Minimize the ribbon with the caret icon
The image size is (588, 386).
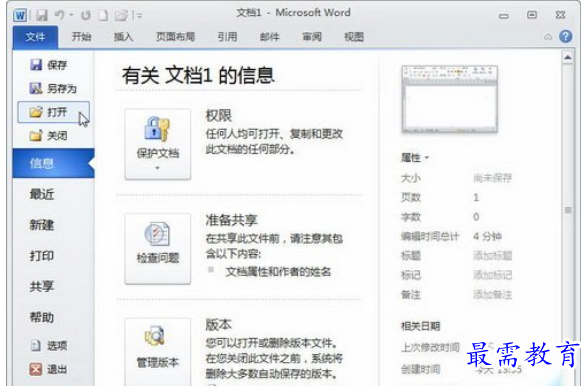(x=548, y=37)
